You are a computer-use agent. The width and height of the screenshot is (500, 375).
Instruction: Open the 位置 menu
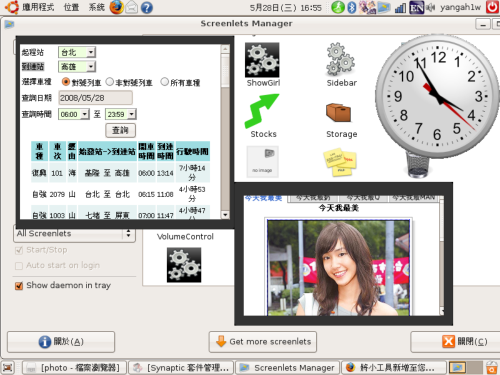click(72, 7)
